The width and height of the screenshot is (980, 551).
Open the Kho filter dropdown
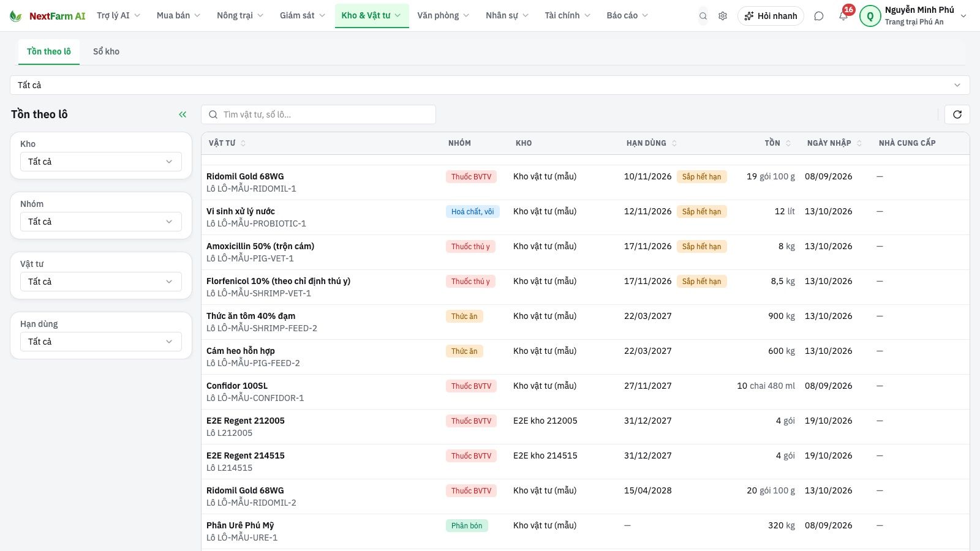101,162
